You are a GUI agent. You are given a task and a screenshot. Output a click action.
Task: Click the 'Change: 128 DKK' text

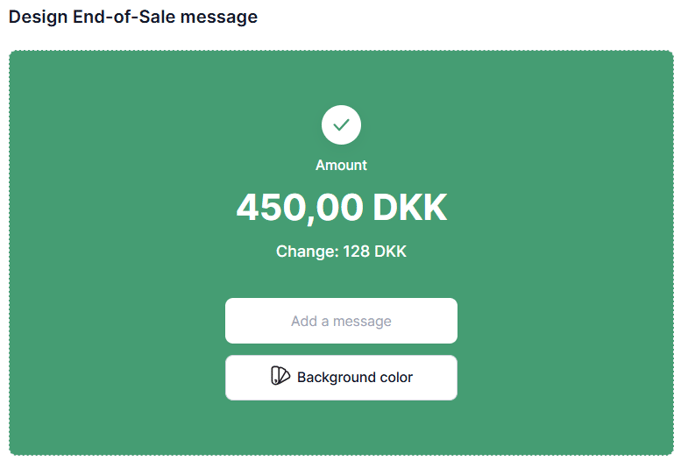(341, 251)
